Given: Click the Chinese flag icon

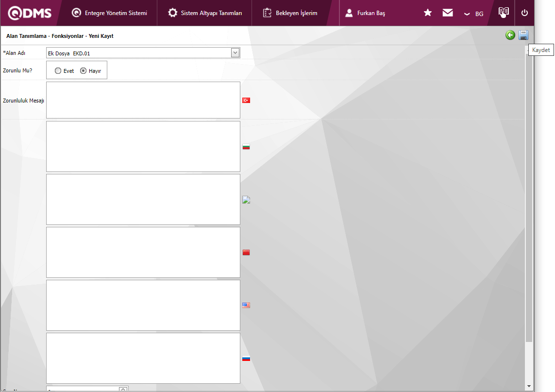Looking at the screenshot, I should coord(246,252).
